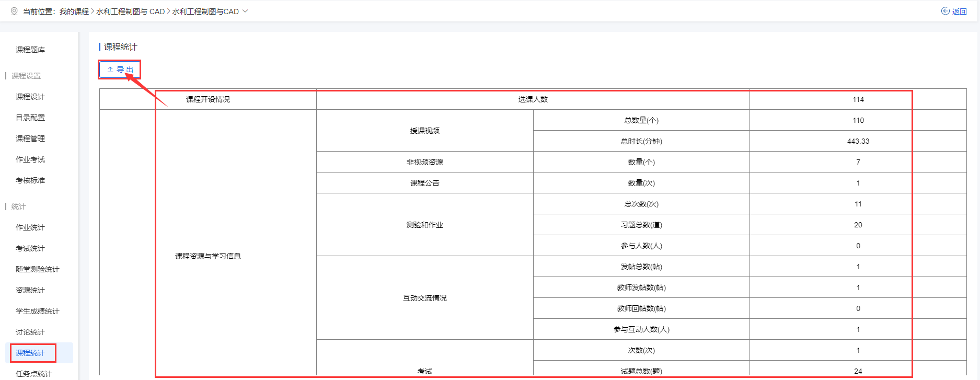This screenshot has height=380, width=980.
Task: Click the 课程公告 table cell
Action: tap(425, 183)
